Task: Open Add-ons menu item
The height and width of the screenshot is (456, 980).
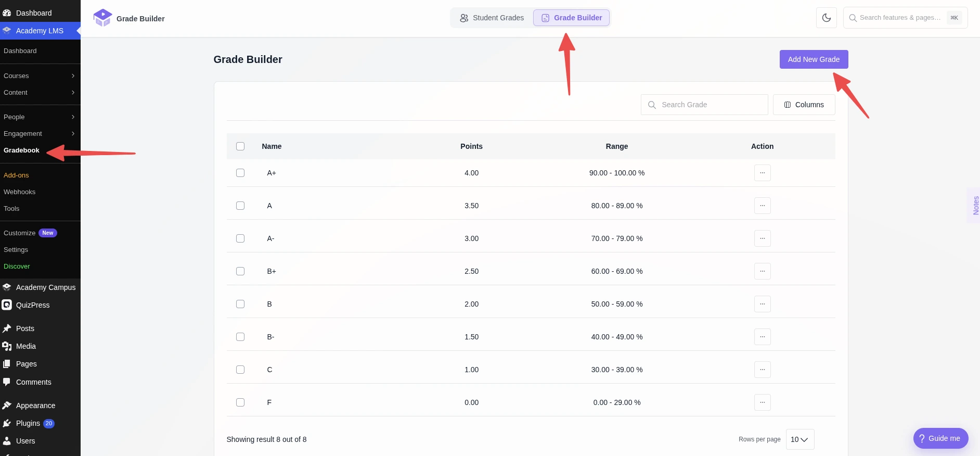Action: [x=16, y=175]
